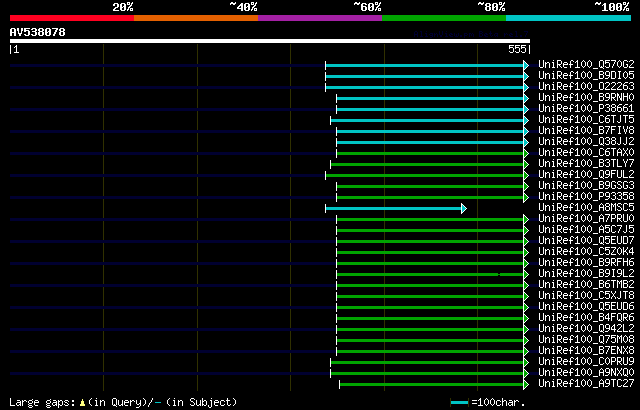The height and width of the screenshot is (410, 640).
Task: Click the ~60% legend label
Action: click(x=367, y=7)
